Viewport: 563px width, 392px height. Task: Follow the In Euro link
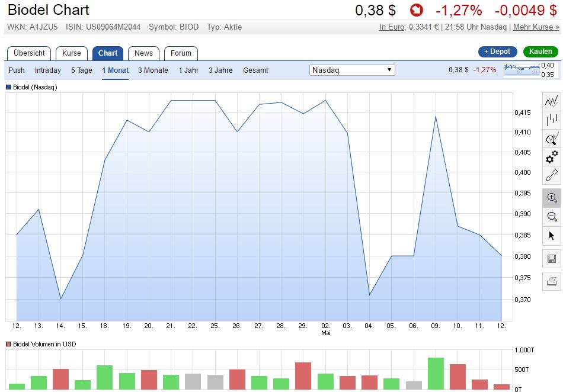[x=392, y=27]
